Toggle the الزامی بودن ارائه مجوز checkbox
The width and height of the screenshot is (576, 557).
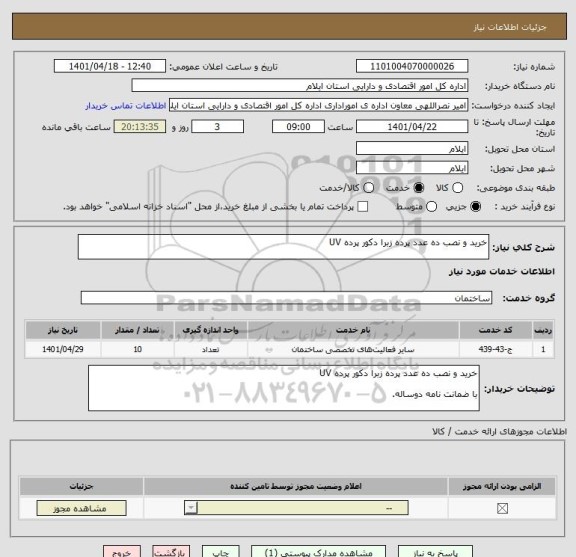[502, 509]
